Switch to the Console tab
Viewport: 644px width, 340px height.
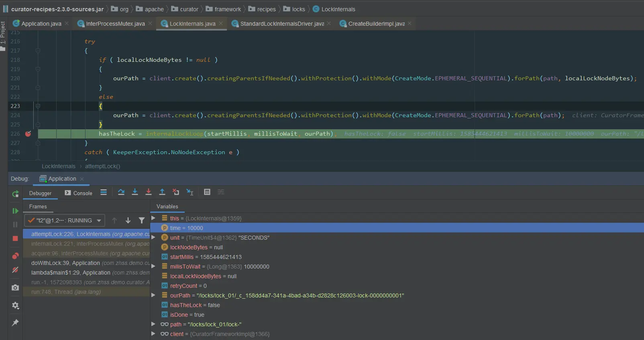[x=79, y=193]
